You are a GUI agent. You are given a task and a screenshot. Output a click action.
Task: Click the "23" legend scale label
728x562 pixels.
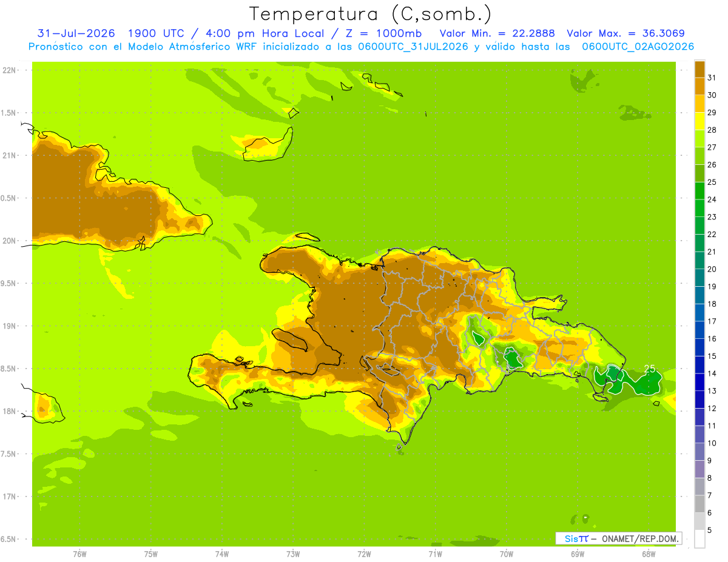712,217
